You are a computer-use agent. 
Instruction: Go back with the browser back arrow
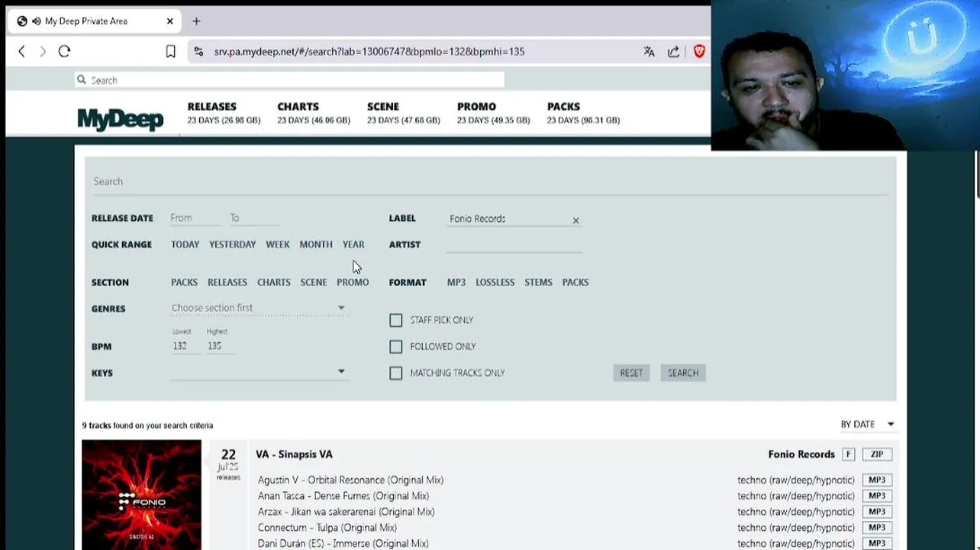(x=21, y=51)
